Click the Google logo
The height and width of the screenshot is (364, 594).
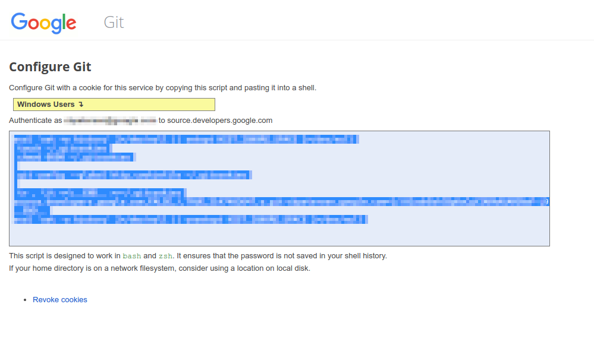[x=43, y=23]
